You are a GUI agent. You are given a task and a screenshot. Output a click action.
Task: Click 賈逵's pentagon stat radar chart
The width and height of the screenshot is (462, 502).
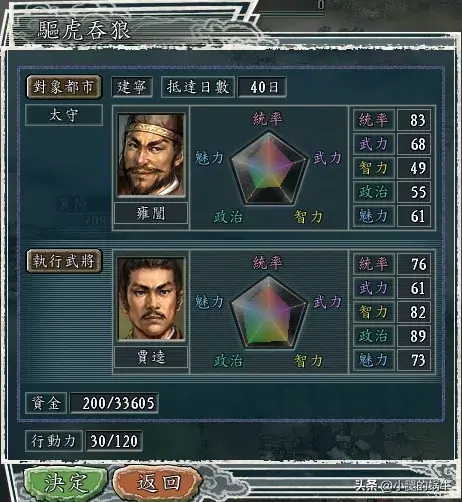tap(269, 312)
